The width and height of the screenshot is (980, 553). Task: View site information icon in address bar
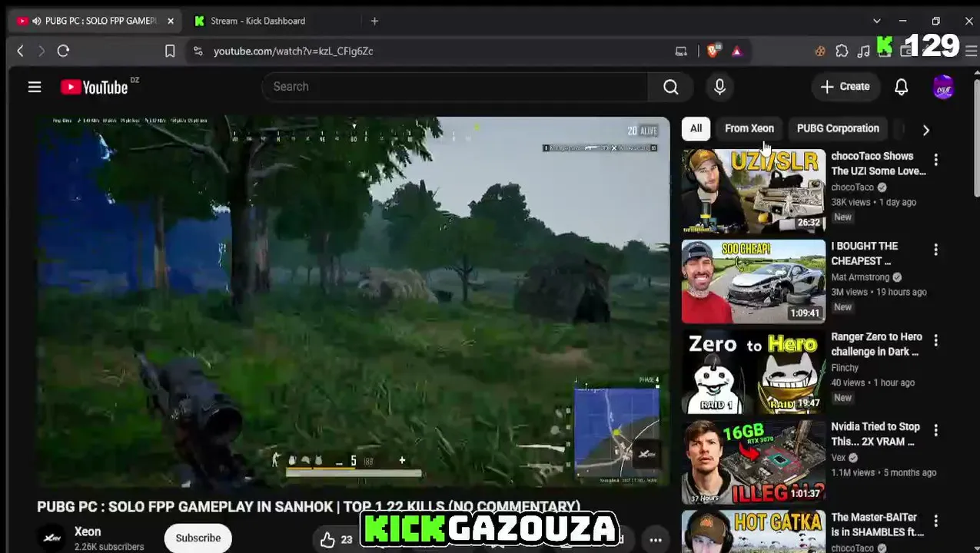coord(198,51)
